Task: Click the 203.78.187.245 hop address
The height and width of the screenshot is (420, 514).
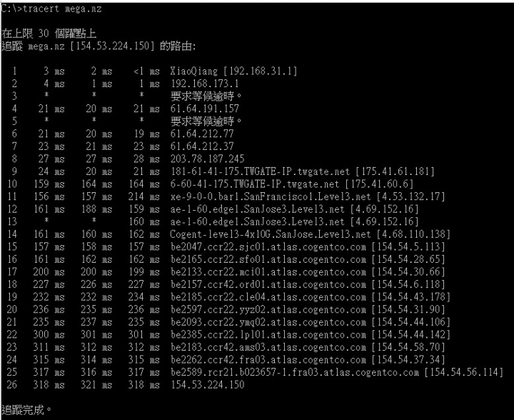Action: click(208, 159)
